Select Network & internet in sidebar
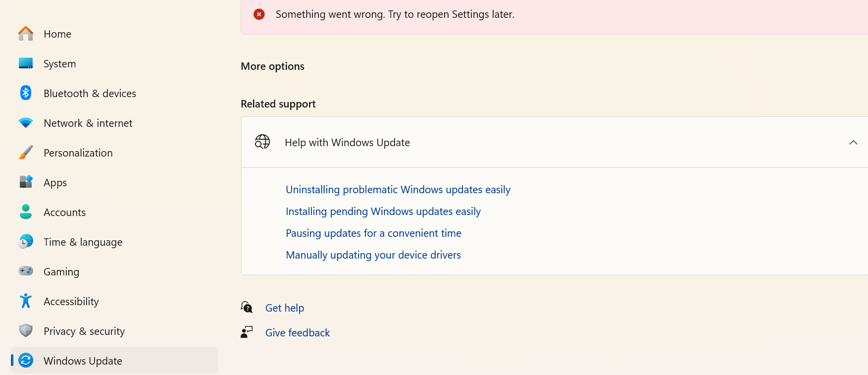The image size is (868, 375). tap(114, 123)
